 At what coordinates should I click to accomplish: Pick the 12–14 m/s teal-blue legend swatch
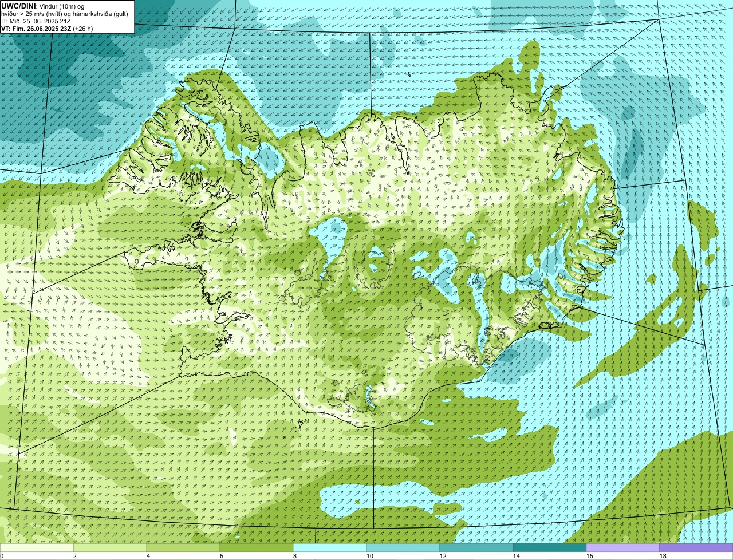(476, 547)
